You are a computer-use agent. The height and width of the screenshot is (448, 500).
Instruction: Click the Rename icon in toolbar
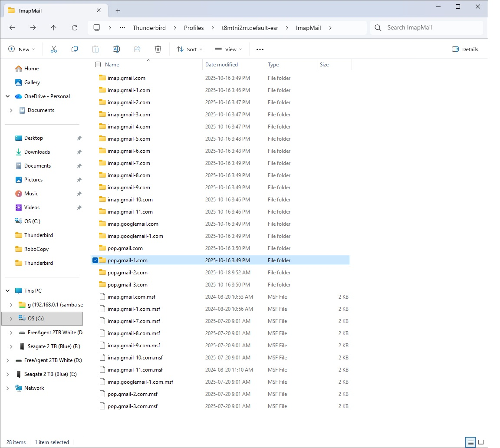point(116,49)
